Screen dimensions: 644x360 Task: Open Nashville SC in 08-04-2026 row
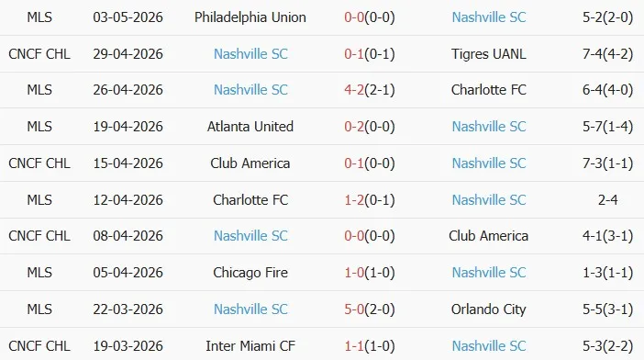(250, 235)
